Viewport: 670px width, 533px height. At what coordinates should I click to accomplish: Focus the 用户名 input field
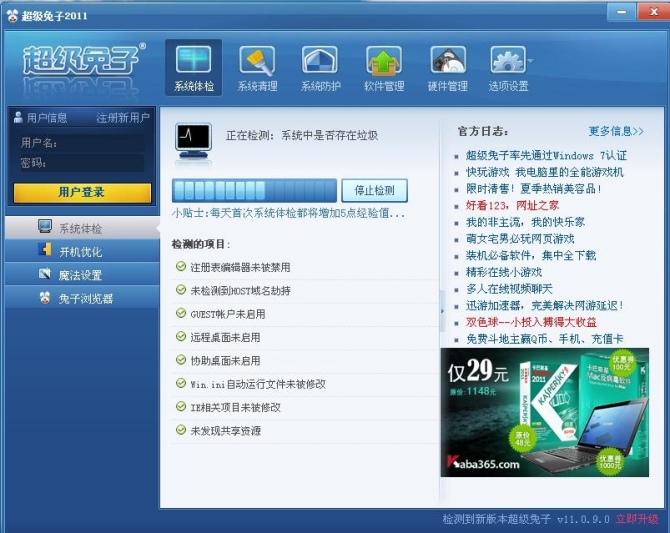[x=100, y=143]
